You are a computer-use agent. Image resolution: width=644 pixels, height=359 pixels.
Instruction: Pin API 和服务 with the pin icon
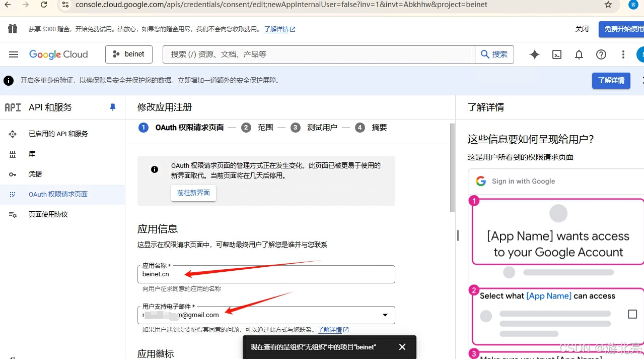pos(113,107)
